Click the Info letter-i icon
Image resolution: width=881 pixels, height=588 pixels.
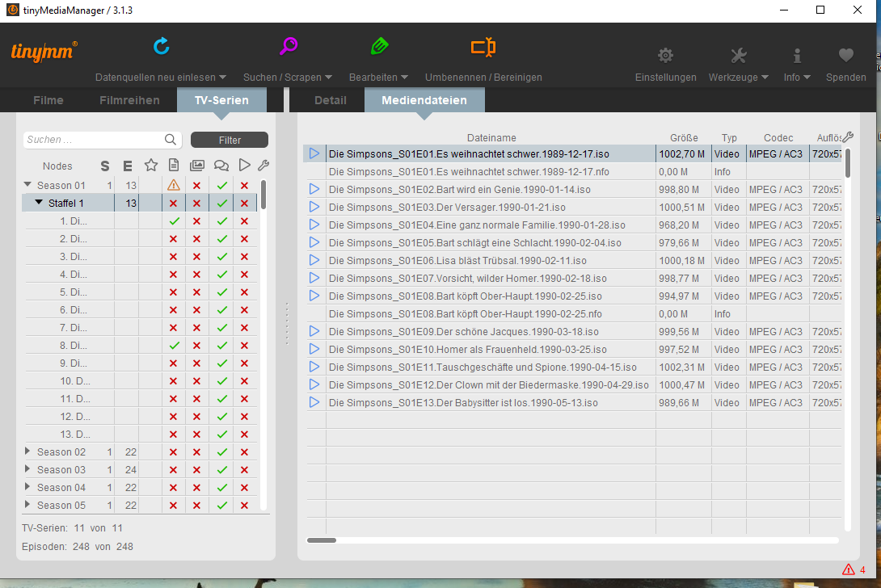click(x=797, y=55)
